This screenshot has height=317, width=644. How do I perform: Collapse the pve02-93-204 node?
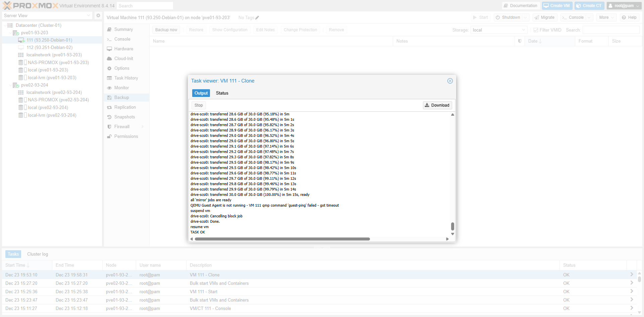[10, 85]
